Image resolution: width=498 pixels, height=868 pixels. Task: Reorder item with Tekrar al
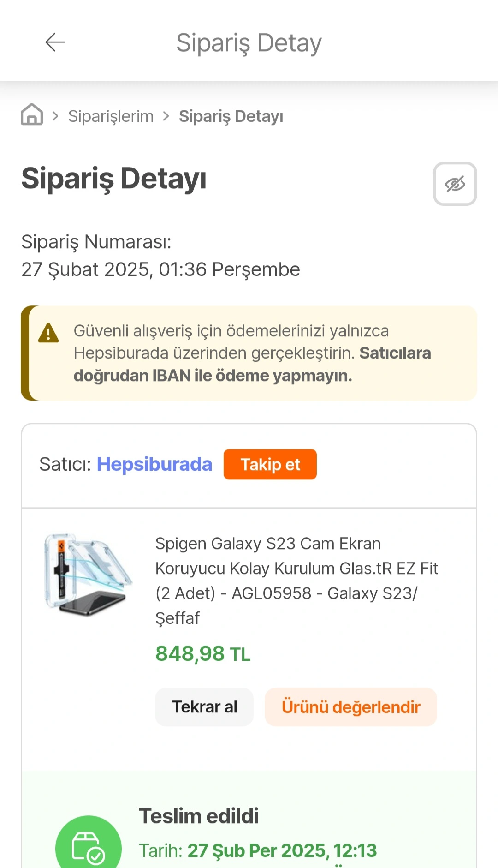(204, 707)
